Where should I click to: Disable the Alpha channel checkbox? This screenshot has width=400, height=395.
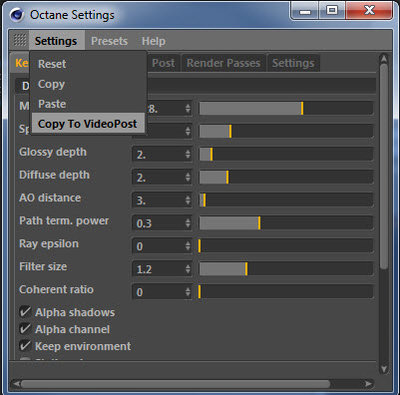25,329
